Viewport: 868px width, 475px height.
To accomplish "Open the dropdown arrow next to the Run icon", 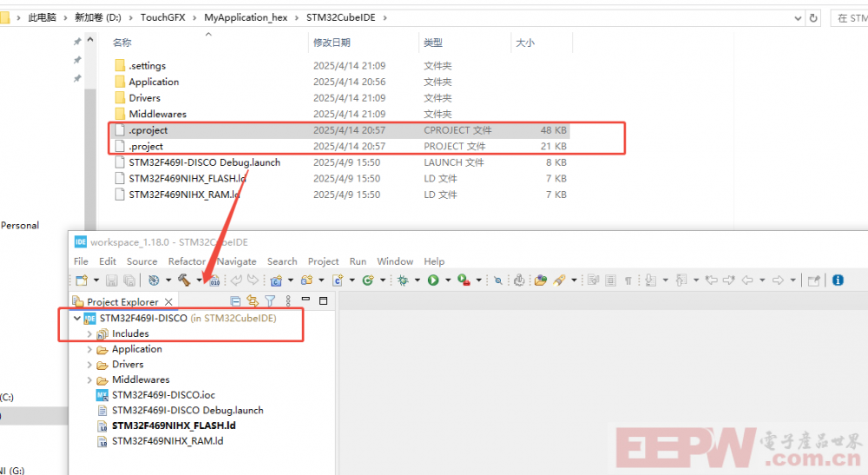I will click(x=448, y=280).
